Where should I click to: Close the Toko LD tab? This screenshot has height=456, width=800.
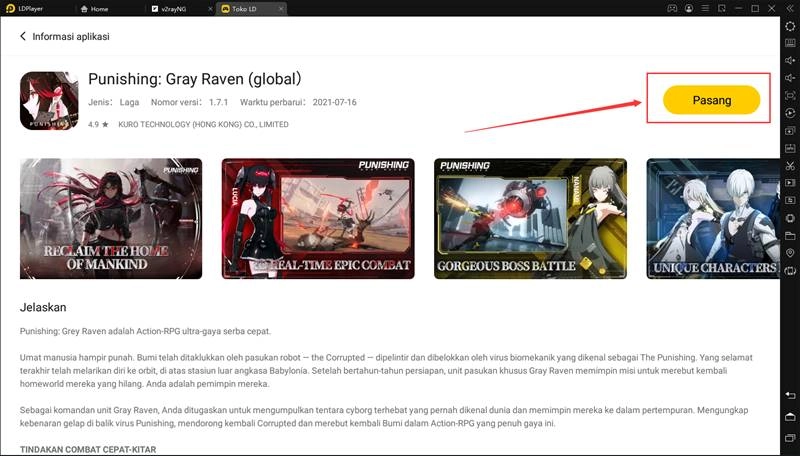tap(281, 9)
